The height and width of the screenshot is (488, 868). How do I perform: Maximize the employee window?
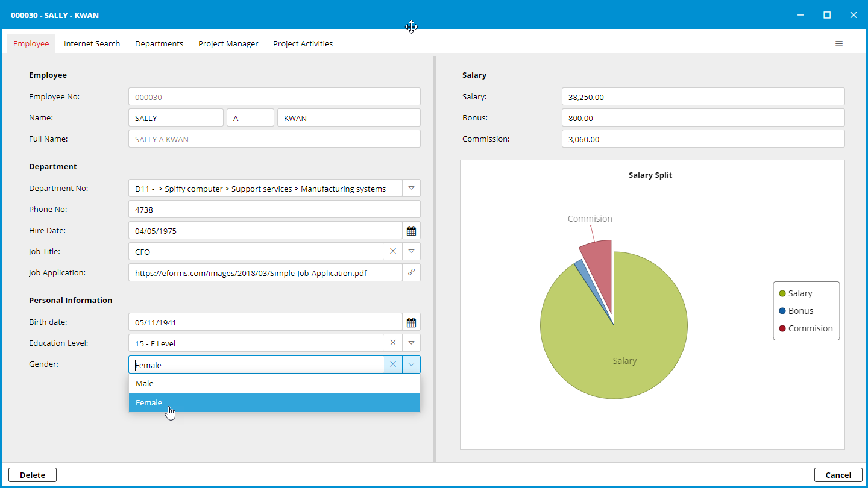(827, 15)
